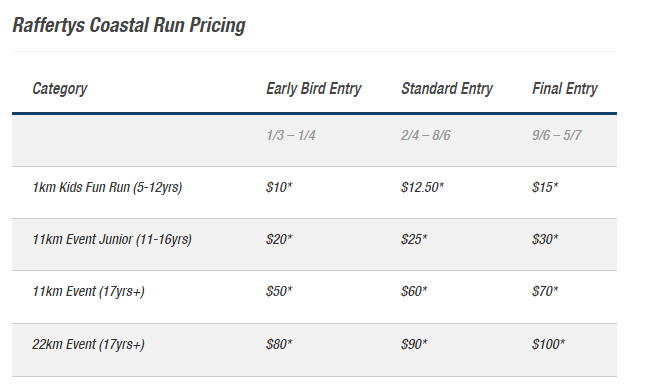
Task: Select the 9/6 – 5/7 date range
Action: 556,135
